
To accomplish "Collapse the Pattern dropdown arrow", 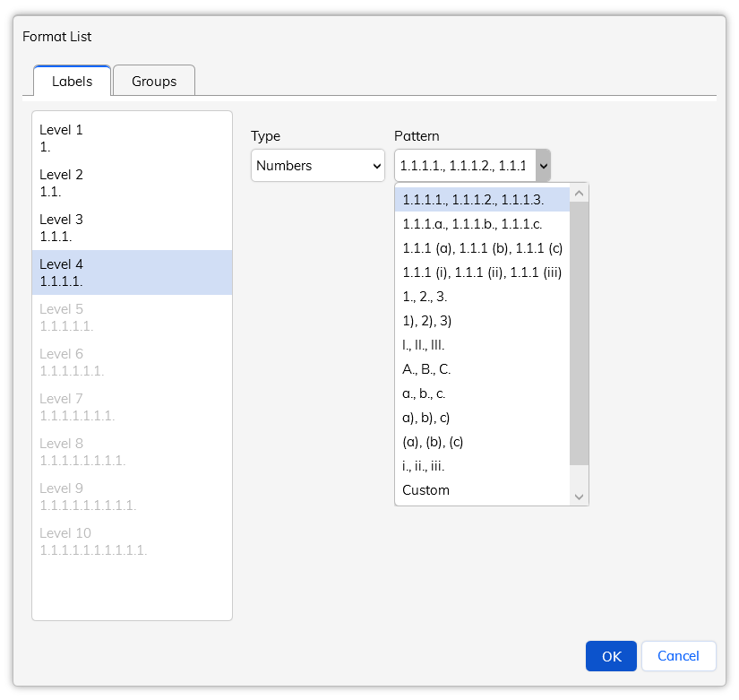I will (x=544, y=166).
